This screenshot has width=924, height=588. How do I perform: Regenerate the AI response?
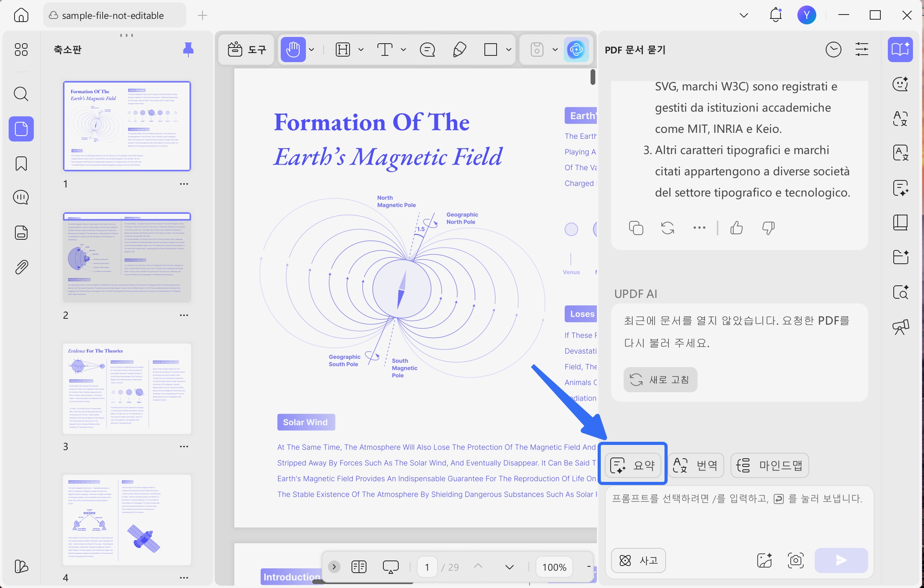(667, 228)
